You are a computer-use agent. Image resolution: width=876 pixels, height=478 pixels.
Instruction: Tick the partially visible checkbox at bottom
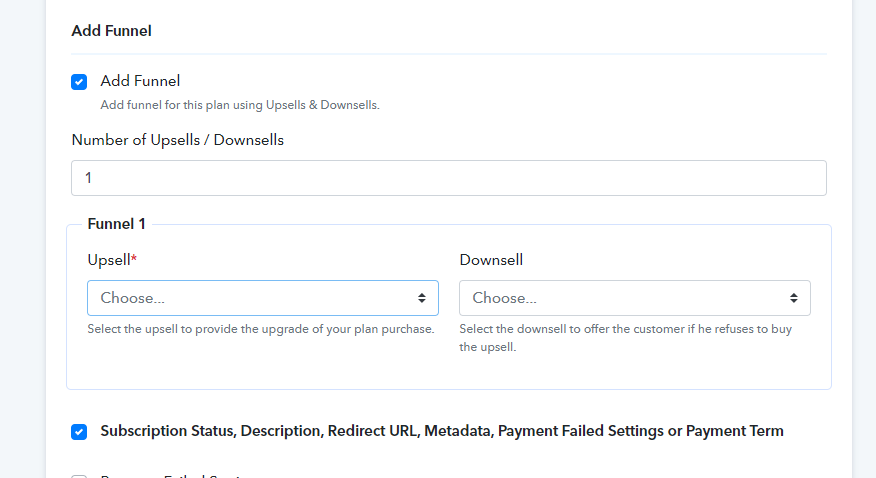coord(79,476)
